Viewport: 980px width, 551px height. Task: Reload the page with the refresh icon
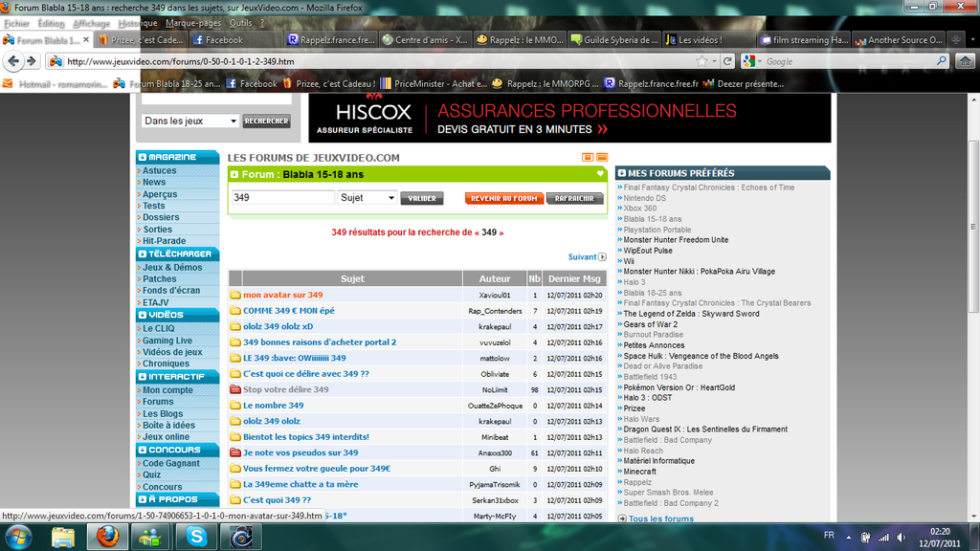(x=728, y=61)
